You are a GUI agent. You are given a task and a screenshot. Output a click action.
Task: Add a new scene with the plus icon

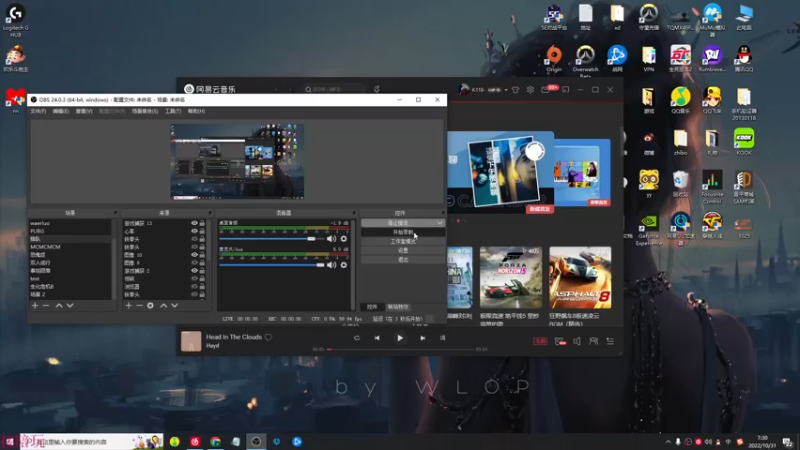pyautogui.click(x=35, y=306)
